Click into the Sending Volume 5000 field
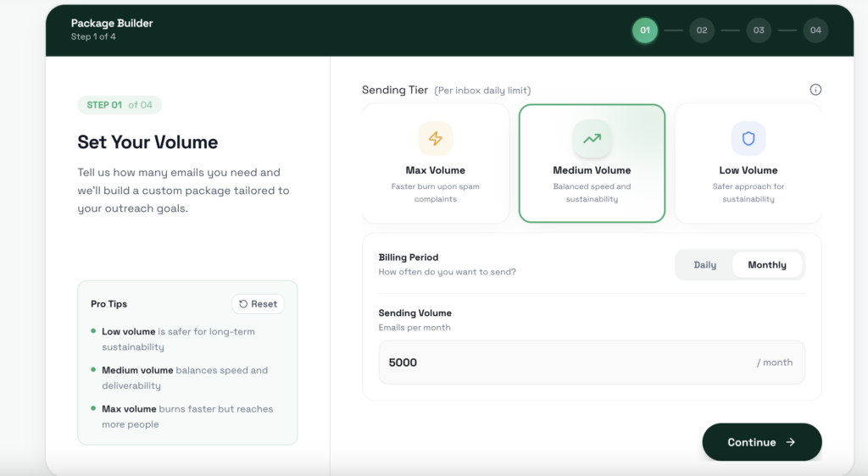 (x=592, y=363)
